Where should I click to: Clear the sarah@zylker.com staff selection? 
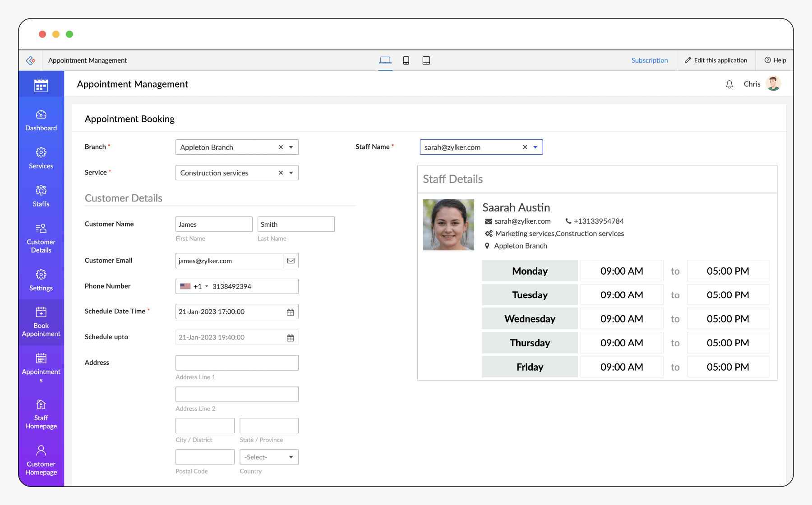point(525,147)
